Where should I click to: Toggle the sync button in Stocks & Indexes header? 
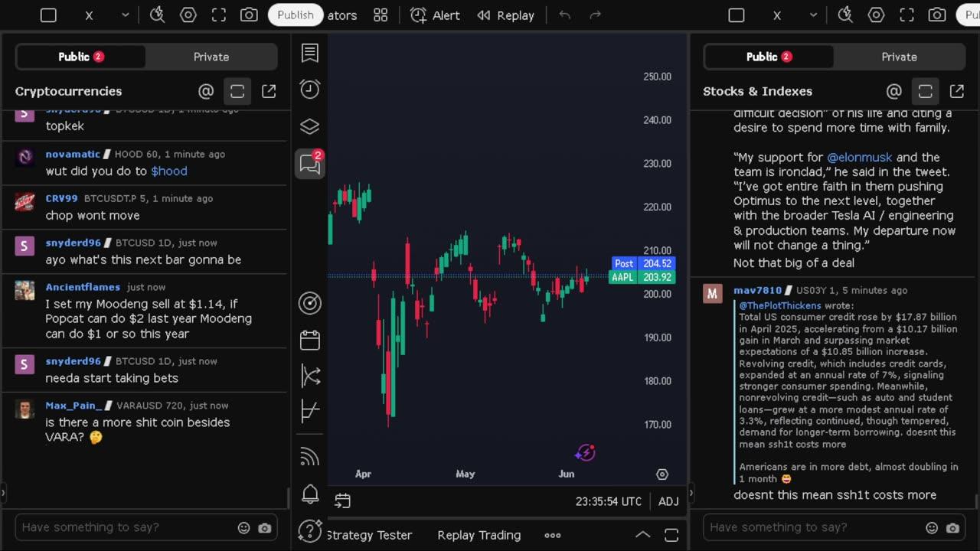(925, 91)
